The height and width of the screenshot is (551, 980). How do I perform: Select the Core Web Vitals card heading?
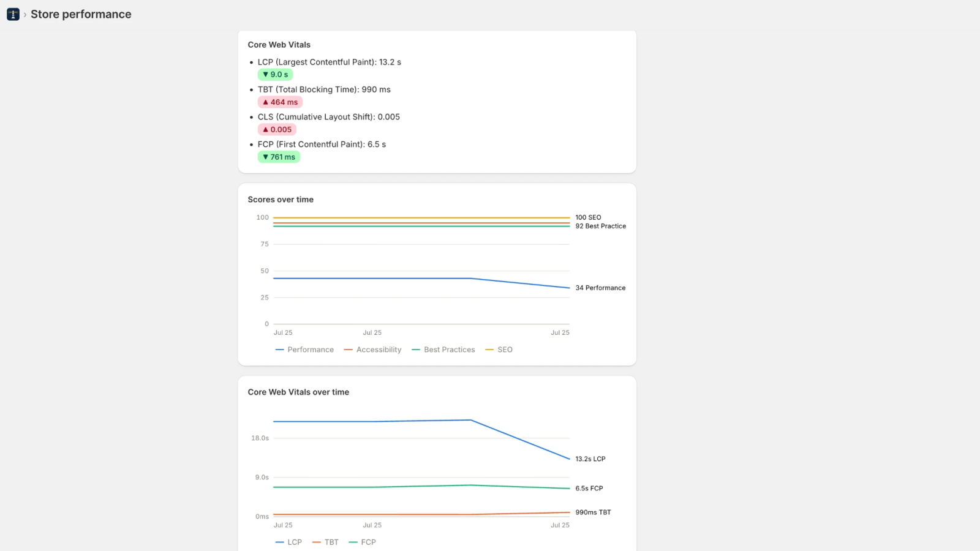click(279, 45)
